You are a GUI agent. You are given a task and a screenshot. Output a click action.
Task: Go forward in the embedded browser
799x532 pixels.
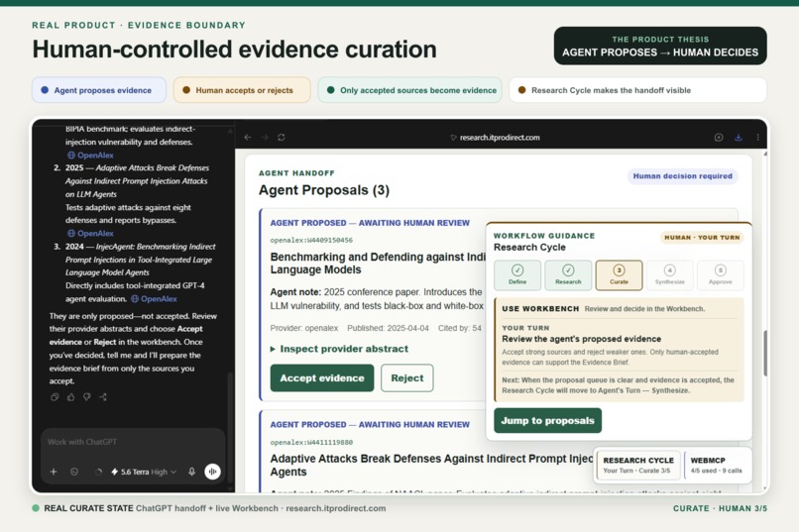(265, 138)
